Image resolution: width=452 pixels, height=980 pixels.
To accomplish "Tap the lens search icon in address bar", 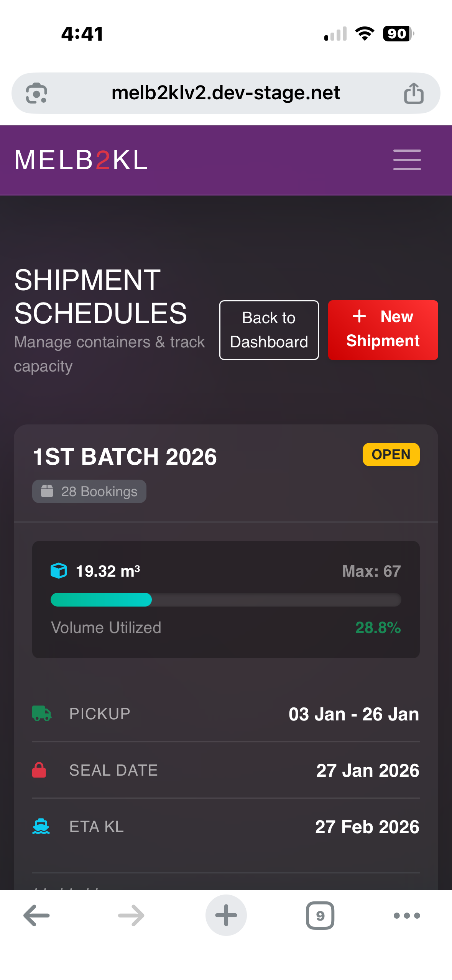I will click(x=36, y=93).
